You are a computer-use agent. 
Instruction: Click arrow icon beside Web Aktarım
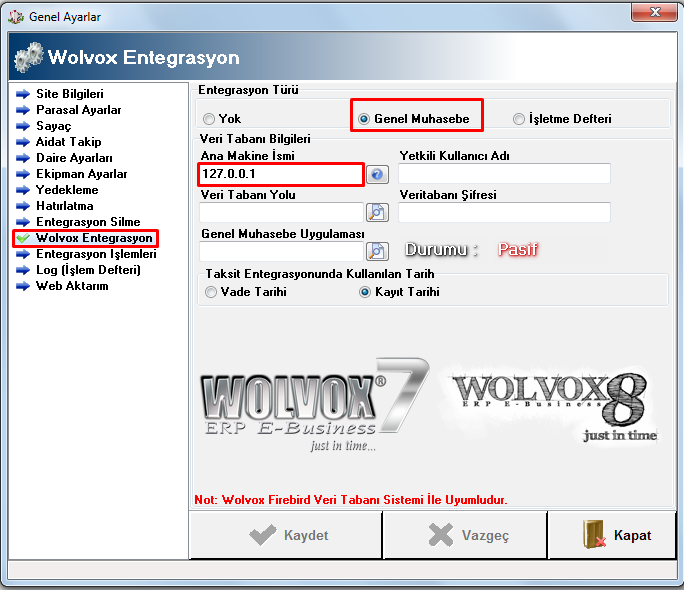(23, 286)
